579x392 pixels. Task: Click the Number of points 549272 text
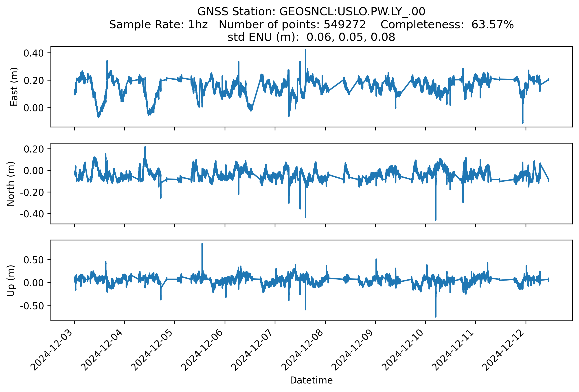click(292, 24)
